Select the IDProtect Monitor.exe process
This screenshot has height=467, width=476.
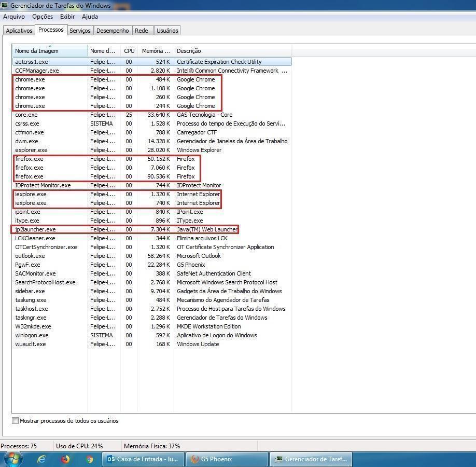coord(152,185)
